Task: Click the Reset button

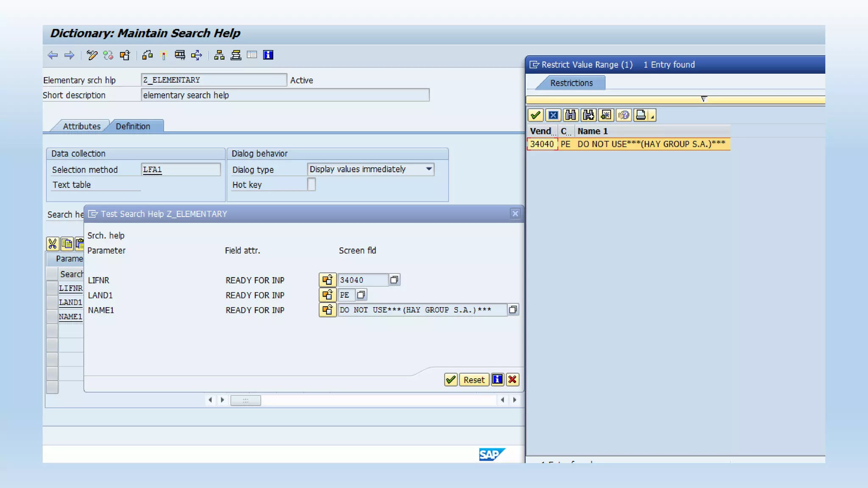Action: 473,380
